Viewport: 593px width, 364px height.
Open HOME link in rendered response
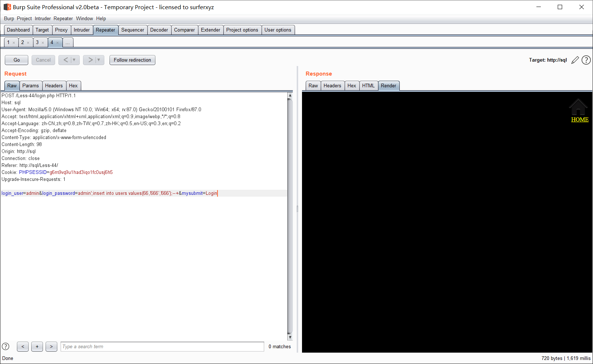580,120
